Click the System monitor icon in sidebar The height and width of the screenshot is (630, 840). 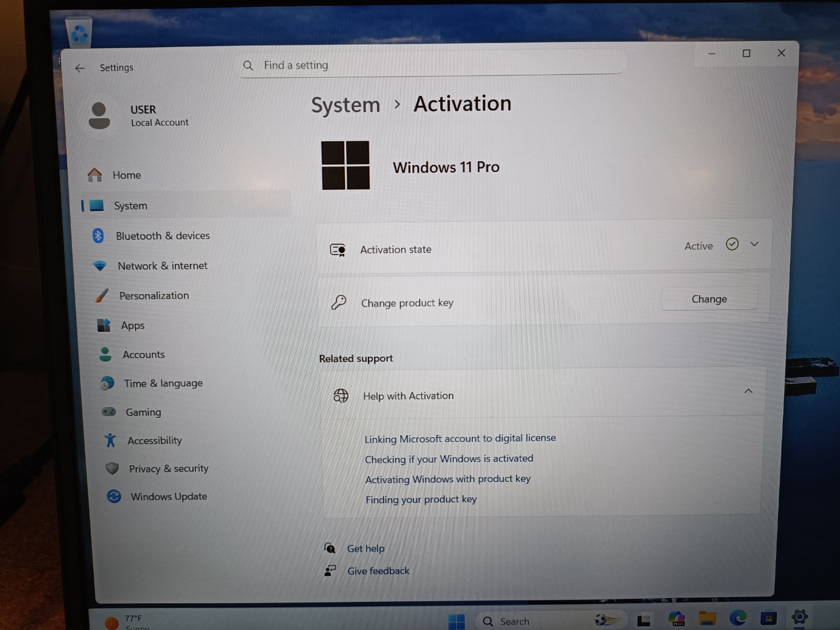pyautogui.click(x=97, y=205)
